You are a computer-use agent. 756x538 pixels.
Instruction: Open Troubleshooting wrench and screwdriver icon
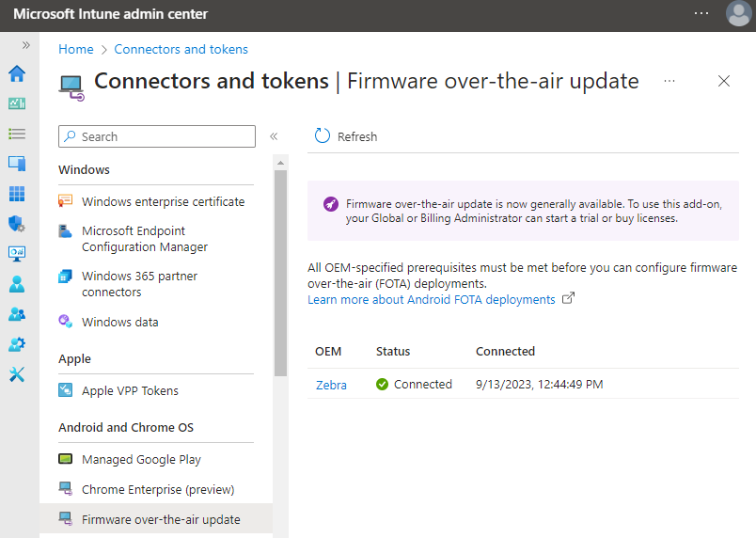coord(17,374)
